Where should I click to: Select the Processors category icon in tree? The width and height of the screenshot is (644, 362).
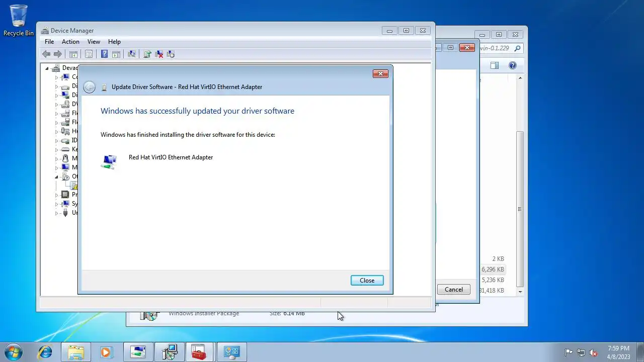pyautogui.click(x=65, y=195)
